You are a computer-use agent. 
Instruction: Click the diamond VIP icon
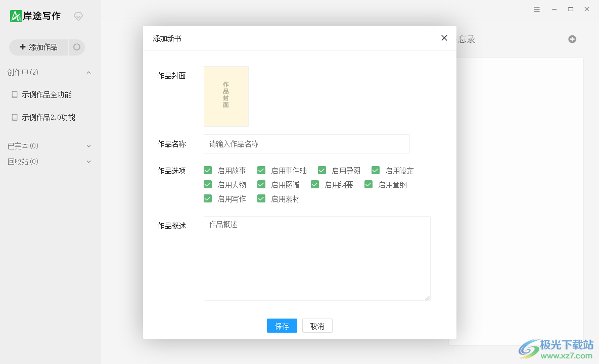78,16
